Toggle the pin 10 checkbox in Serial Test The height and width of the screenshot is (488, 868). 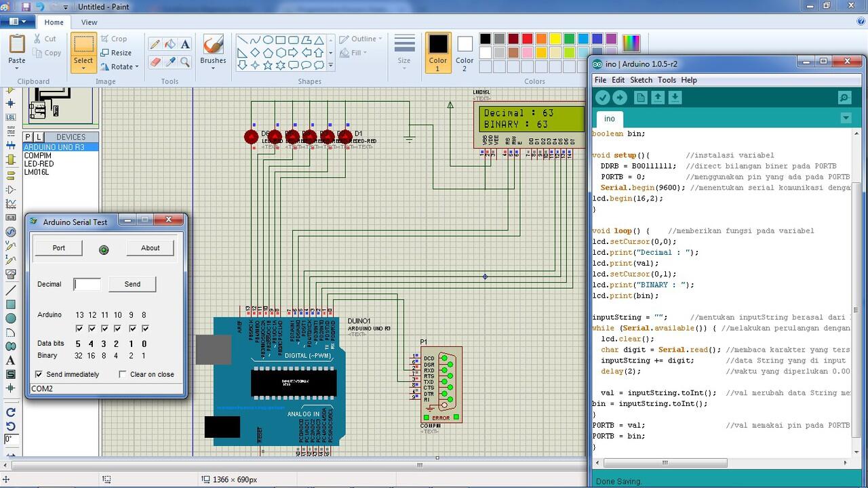118,329
